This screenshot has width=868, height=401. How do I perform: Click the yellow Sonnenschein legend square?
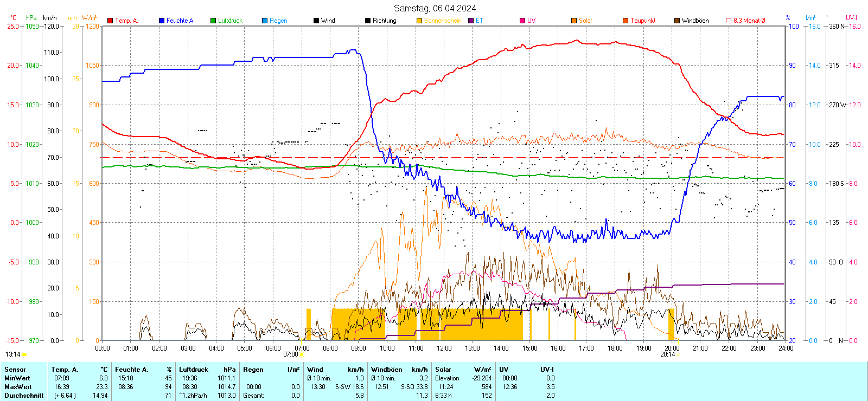pos(419,21)
